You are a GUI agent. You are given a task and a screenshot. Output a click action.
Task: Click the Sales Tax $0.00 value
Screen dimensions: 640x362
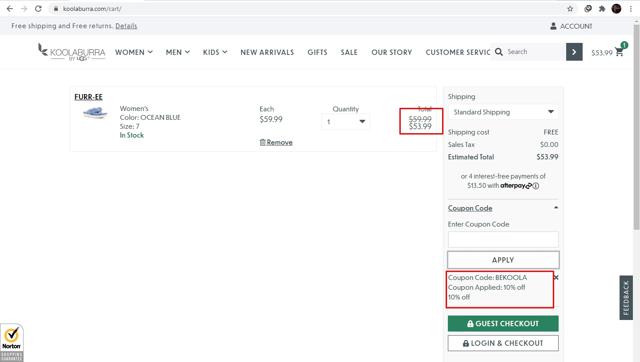pos(549,144)
